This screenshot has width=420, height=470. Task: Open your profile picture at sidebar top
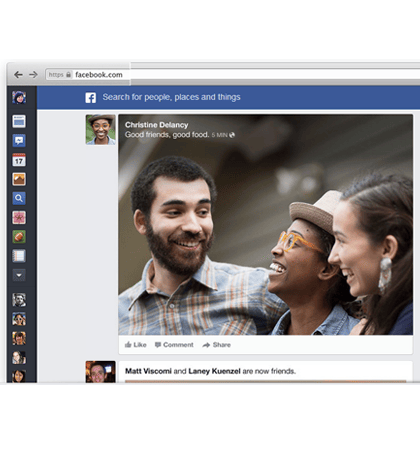[19, 97]
